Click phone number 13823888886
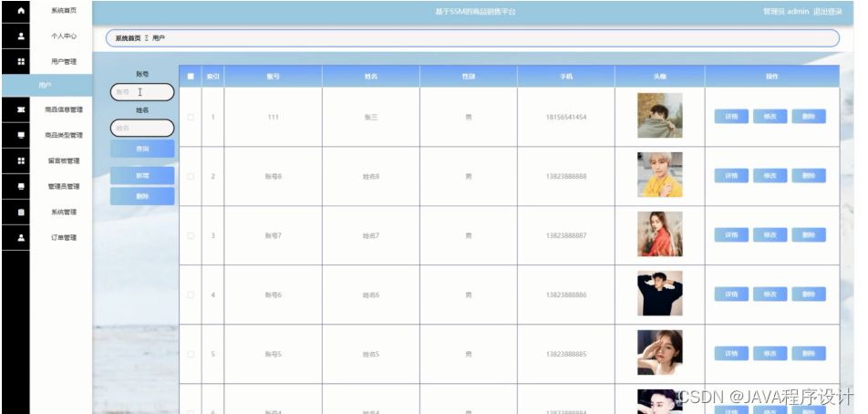Image resolution: width=868 pixels, height=414 pixels. (565, 295)
